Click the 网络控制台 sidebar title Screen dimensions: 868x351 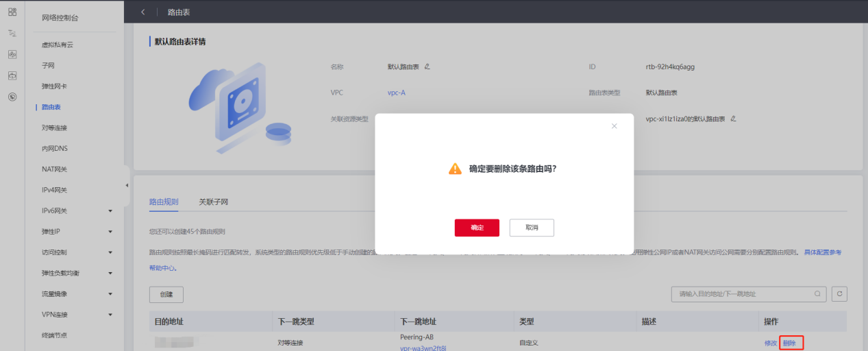tap(60, 17)
